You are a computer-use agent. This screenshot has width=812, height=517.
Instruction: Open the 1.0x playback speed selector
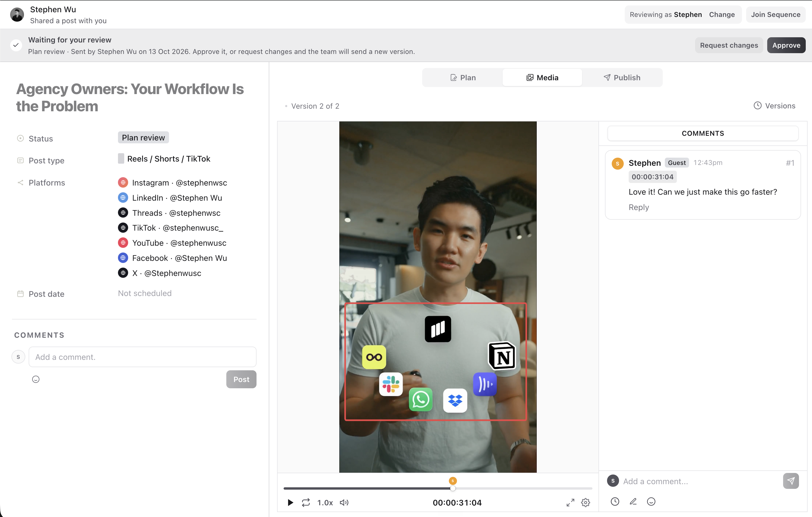(325, 502)
